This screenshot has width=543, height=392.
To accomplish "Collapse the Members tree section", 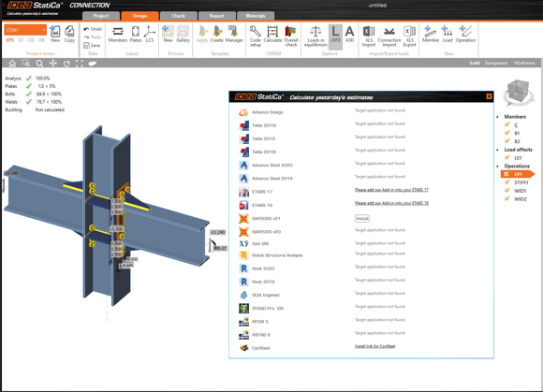I will pyautogui.click(x=497, y=117).
